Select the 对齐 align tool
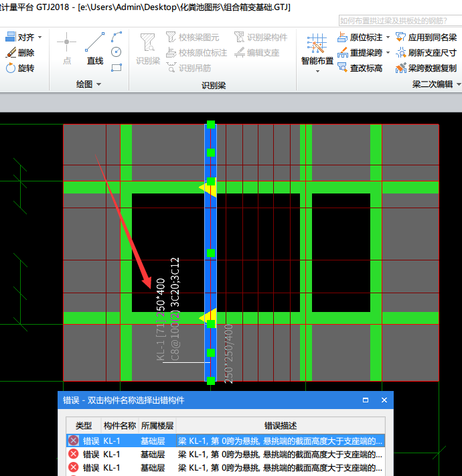This screenshot has width=462, height=476. [x=20, y=37]
